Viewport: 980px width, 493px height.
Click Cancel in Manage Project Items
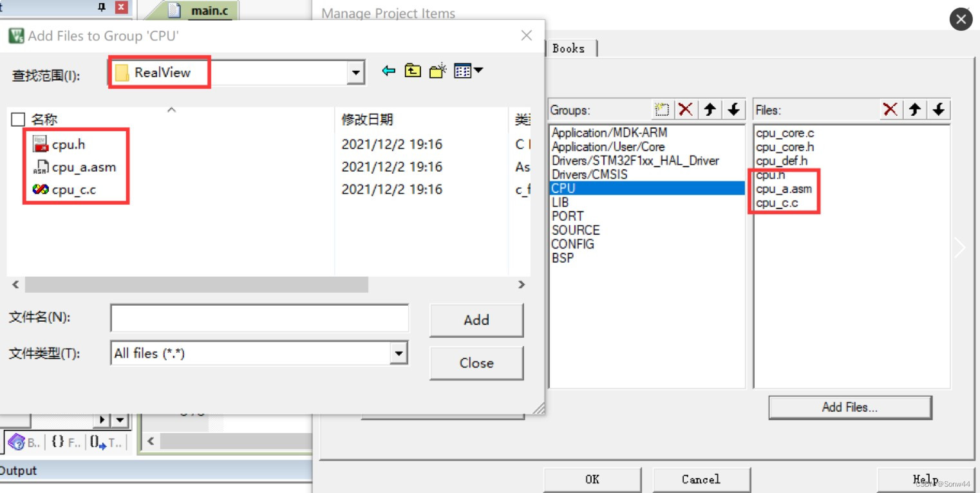[x=701, y=479]
